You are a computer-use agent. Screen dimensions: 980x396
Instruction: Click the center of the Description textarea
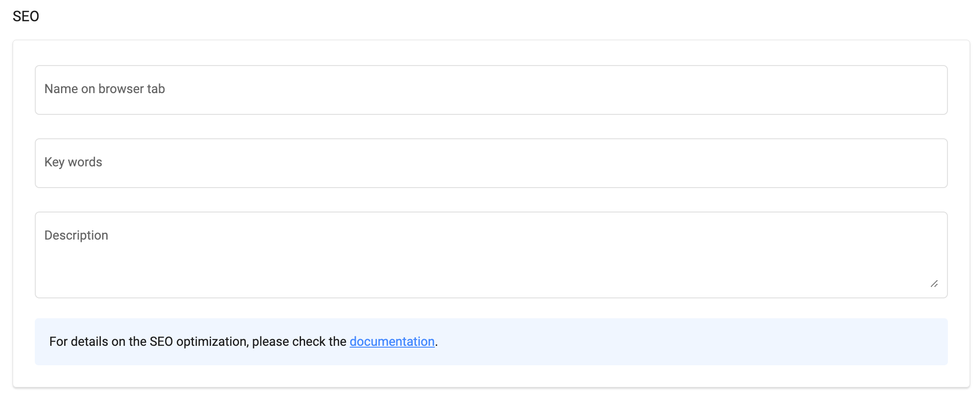pyautogui.click(x=491, y=255)
